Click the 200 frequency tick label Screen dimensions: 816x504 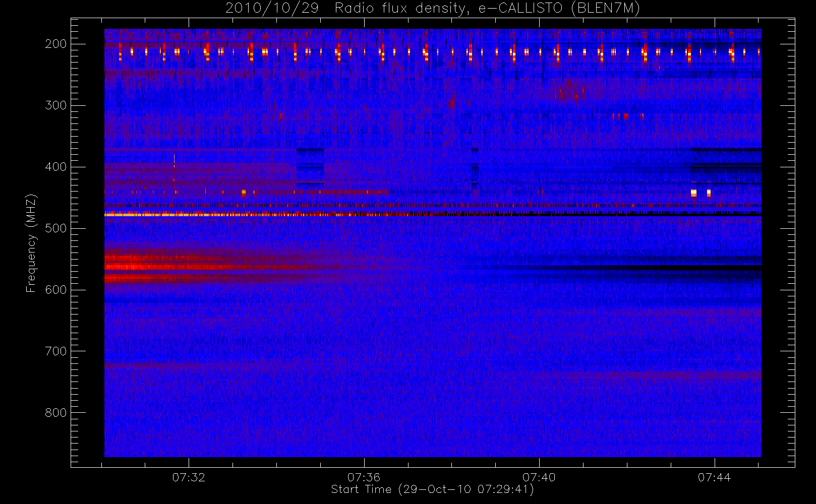point(56,44)
